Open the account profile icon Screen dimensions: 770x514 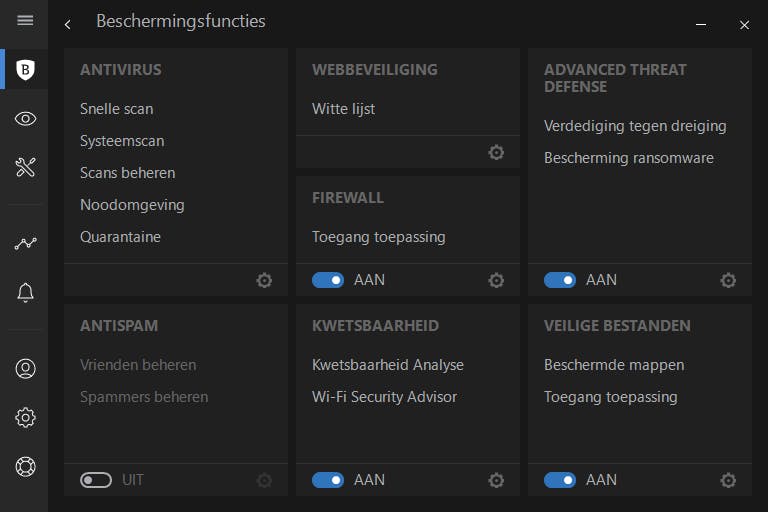[26, 368]
